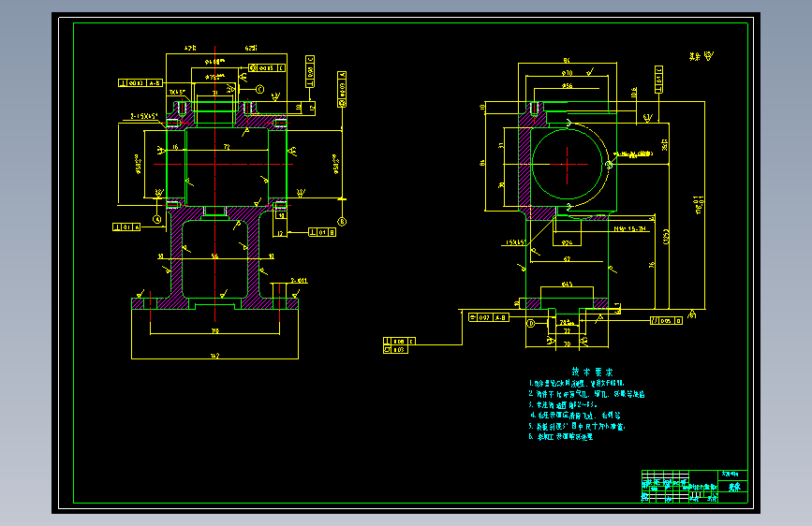Select technical requirement line 3
The height and width of the screenshot is (526, 812).
coord(563,405)
